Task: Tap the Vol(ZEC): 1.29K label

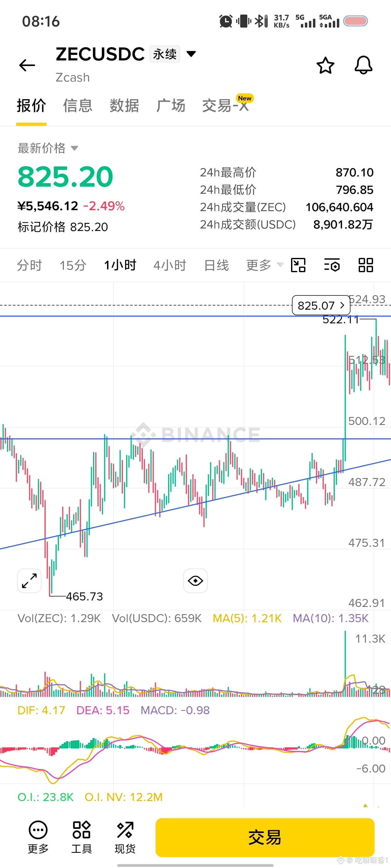Action: tap(59, 618)
